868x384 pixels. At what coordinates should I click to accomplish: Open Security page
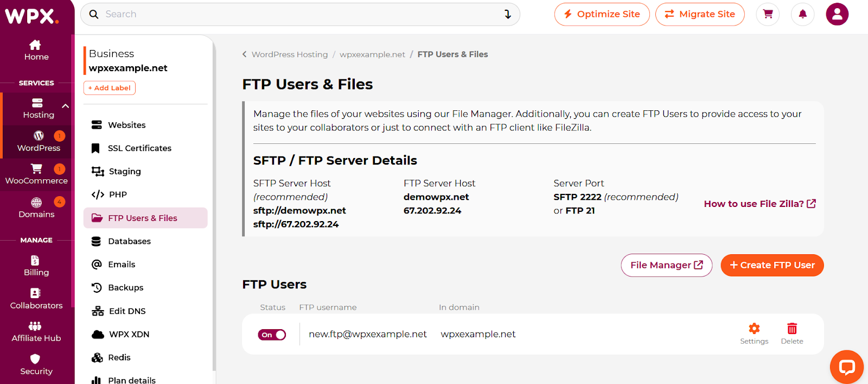point(36,365)
